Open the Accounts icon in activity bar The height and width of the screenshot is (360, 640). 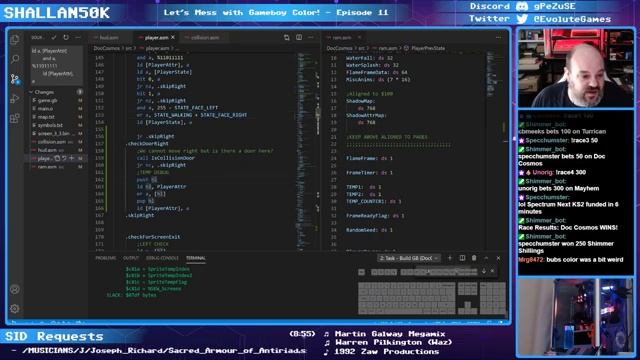[x=15, y=289]
